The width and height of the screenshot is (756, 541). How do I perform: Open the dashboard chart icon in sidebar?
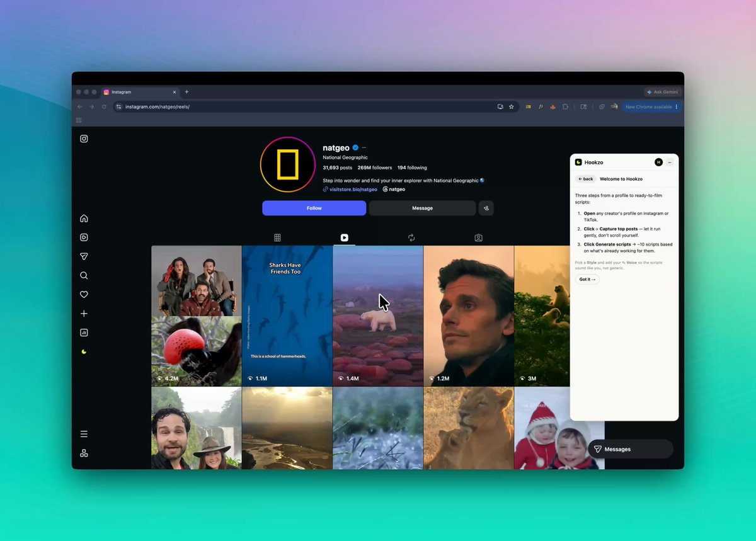(x=84, y=333)
